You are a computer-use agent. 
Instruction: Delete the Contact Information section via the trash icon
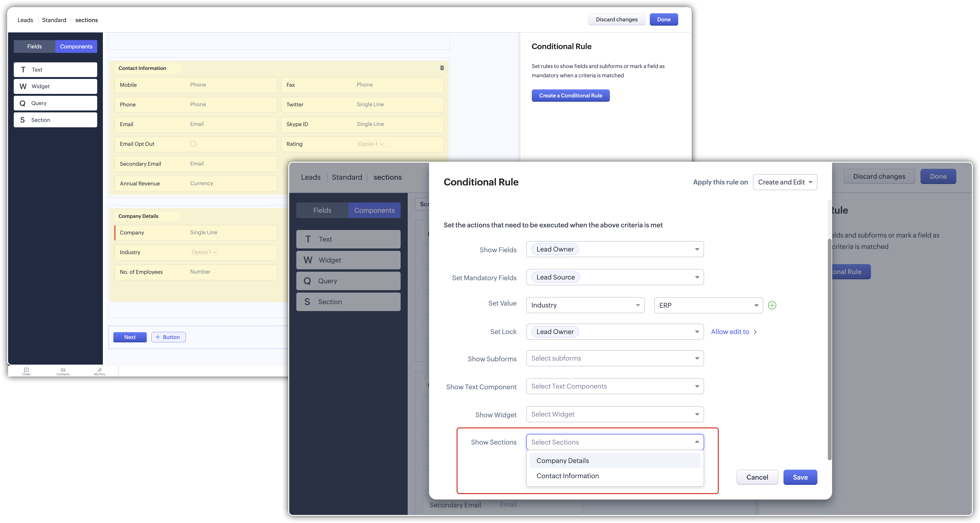(442, 68)
